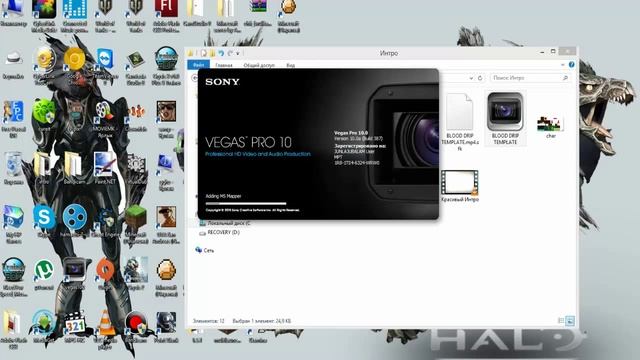Image resolution: width=640 pixels, height=360 pixels.
Task: Launch the Movavi film-reel desktop shortcut
Action: 105,111
